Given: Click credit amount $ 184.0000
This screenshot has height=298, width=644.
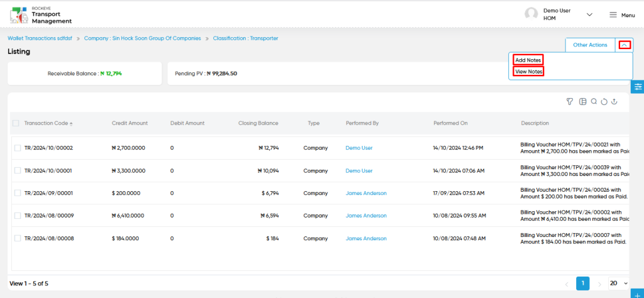Looking at the screenshot, I should 125,238.
